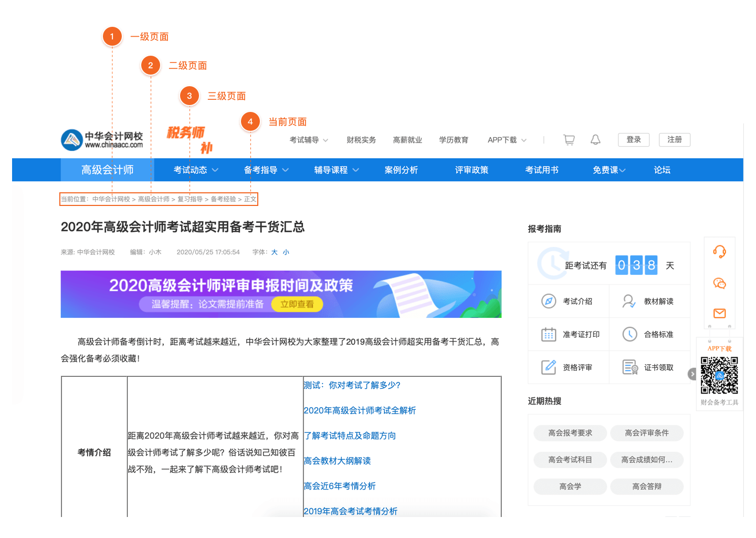Open 考试介绍 compass icon
The height and width of the screenshot is (538, 756).
pyautogui.click(x=549, y=301)
